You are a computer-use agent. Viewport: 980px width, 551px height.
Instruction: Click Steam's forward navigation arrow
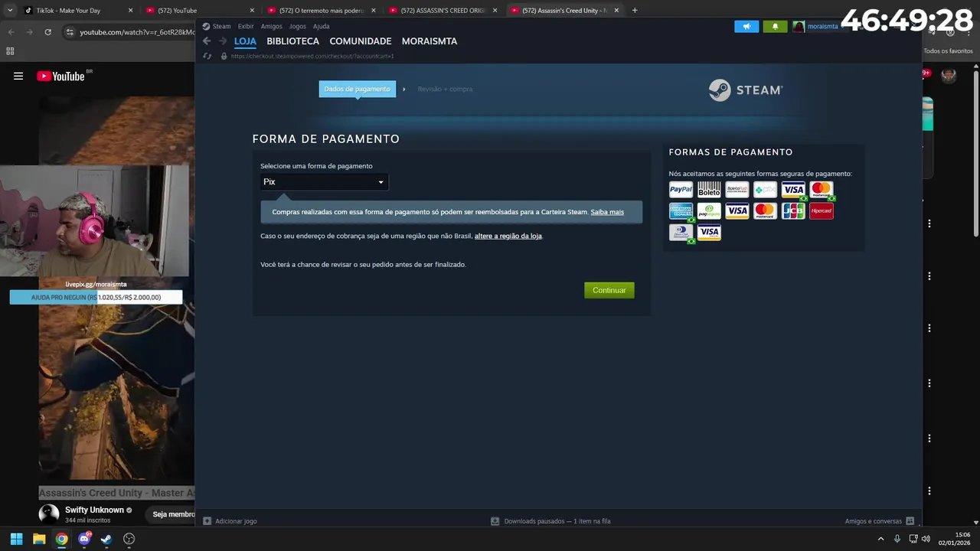point(223,41)
